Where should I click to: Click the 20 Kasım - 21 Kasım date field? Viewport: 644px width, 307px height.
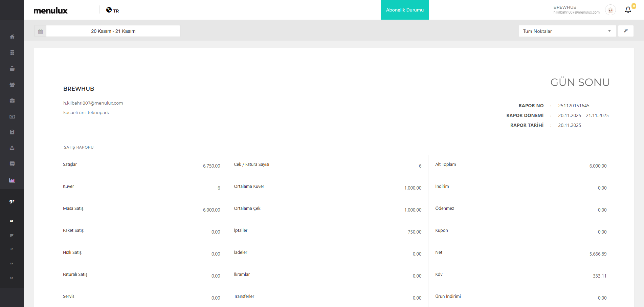coord(113,31)
